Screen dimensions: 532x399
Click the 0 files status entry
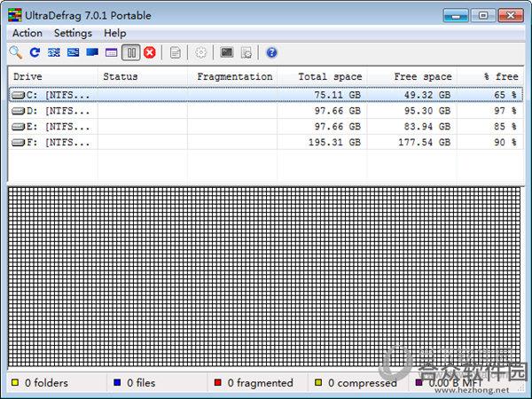tap(141, 383)
